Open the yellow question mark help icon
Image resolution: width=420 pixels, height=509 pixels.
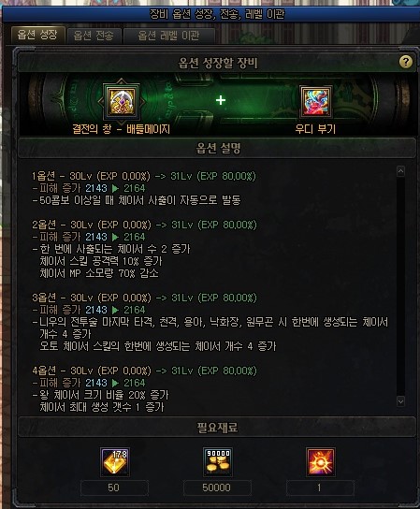(405, 62)
